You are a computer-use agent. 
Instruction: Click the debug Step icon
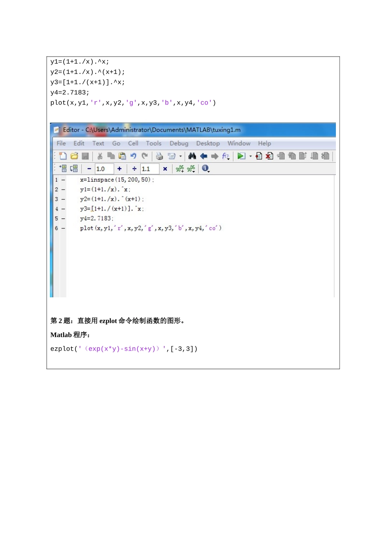pyautogui.click(x=281, y=156)
